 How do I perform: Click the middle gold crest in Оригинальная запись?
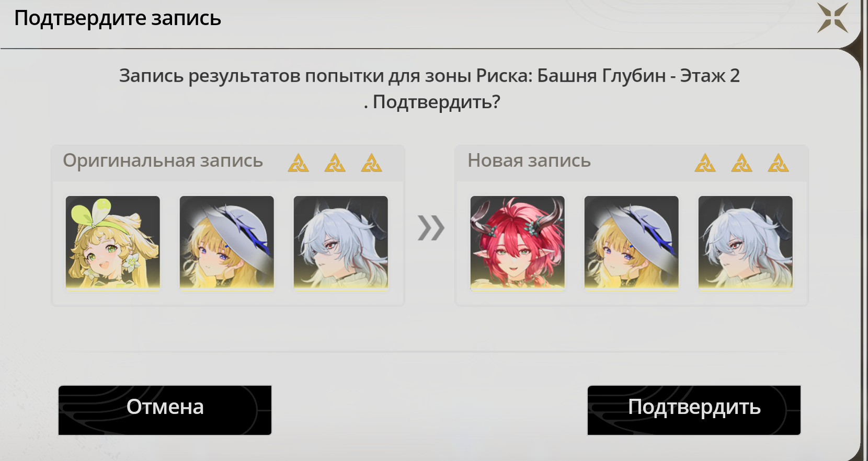335,163
